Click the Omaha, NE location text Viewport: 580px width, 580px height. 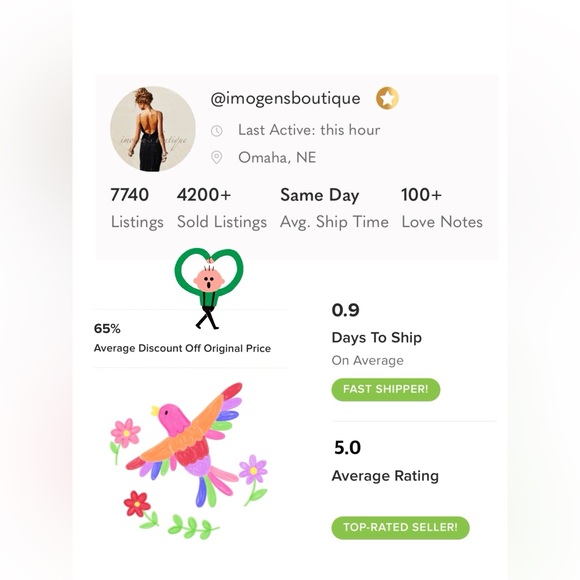pyautogui.click(x=277, y=158)
